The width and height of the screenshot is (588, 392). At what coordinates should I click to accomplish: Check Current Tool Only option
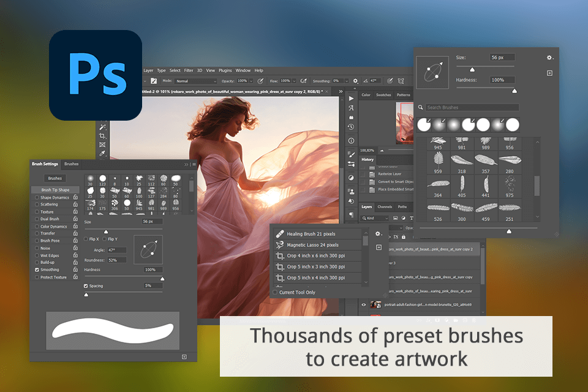[275, 292]
